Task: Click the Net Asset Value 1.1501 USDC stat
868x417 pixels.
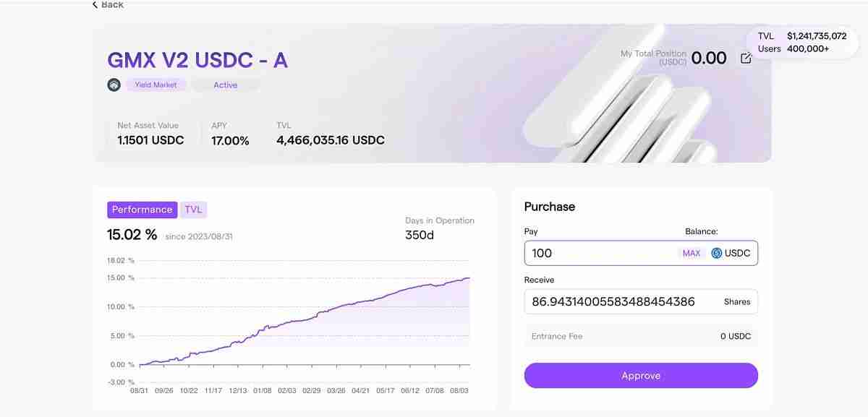Action: pyautogui.click(x=150, y=140)
